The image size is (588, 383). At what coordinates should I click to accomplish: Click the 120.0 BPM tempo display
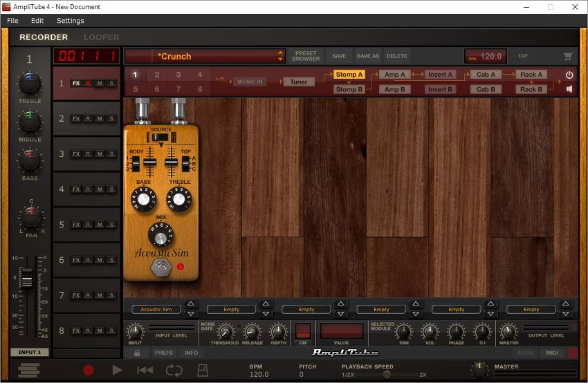click(486, 56)
